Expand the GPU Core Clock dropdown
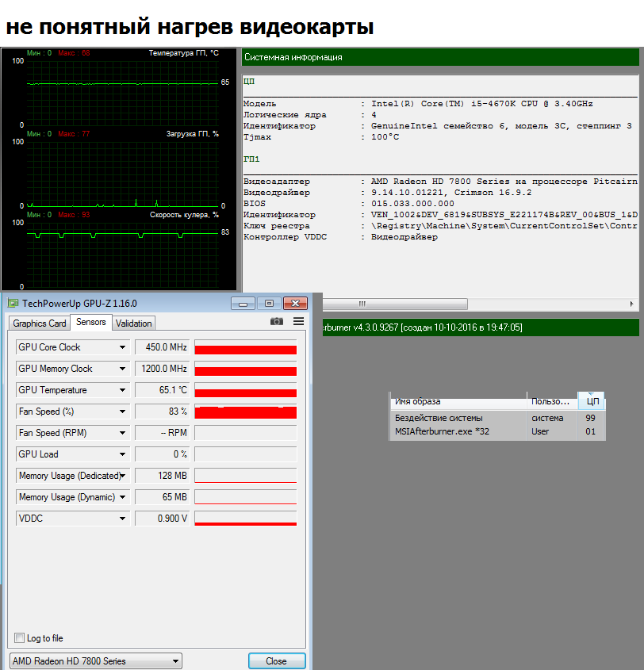 [122, 347]
